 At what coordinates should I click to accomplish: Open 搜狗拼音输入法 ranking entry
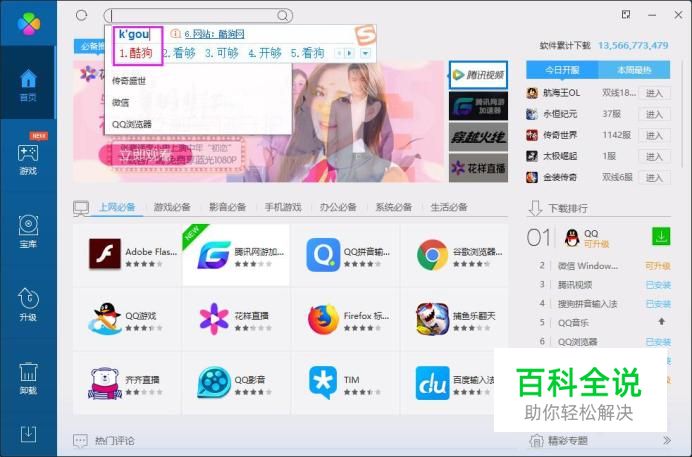tap(587, 304)
